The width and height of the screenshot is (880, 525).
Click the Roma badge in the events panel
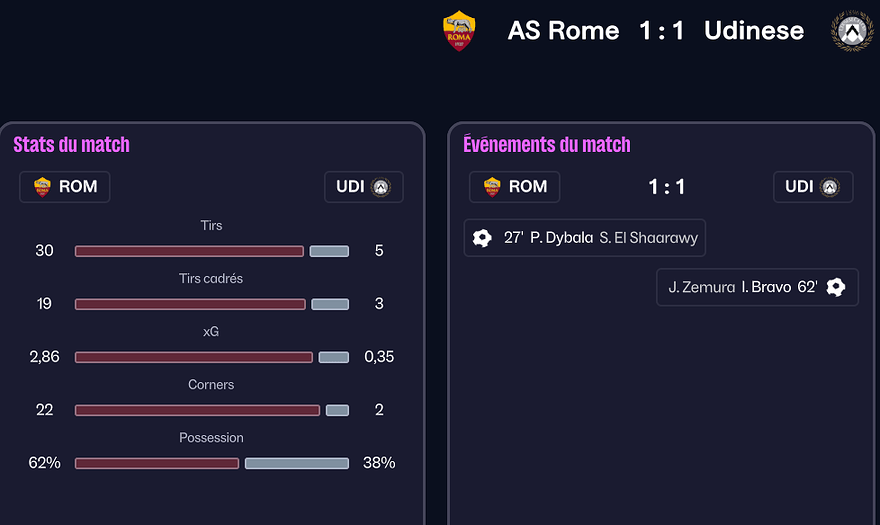click(x=492, y=187)
